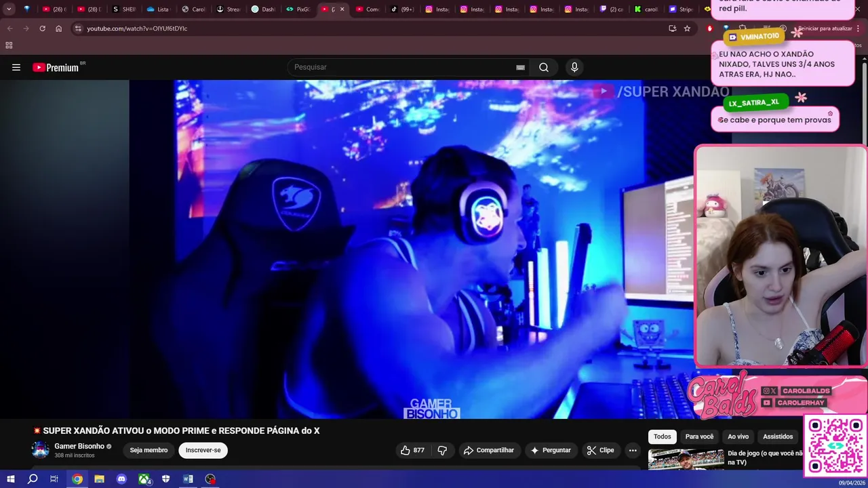Like the video with 877 likes
This screenshot has width=868, height=488.
pyautogui.click(x=412, y=450)
